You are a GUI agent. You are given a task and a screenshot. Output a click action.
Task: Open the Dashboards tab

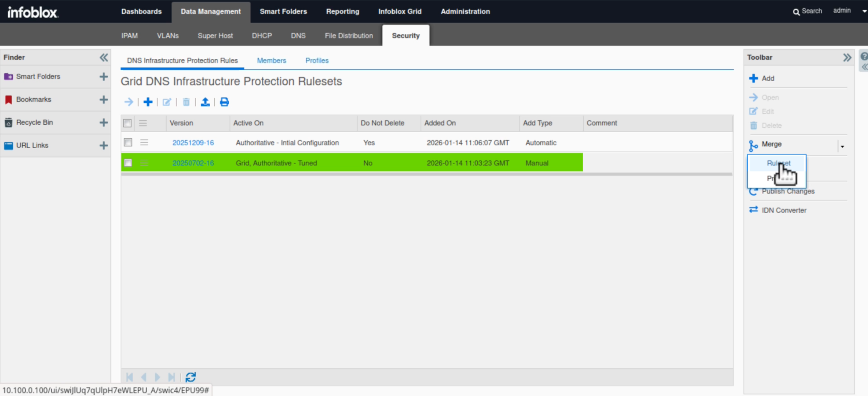[142, 11]
